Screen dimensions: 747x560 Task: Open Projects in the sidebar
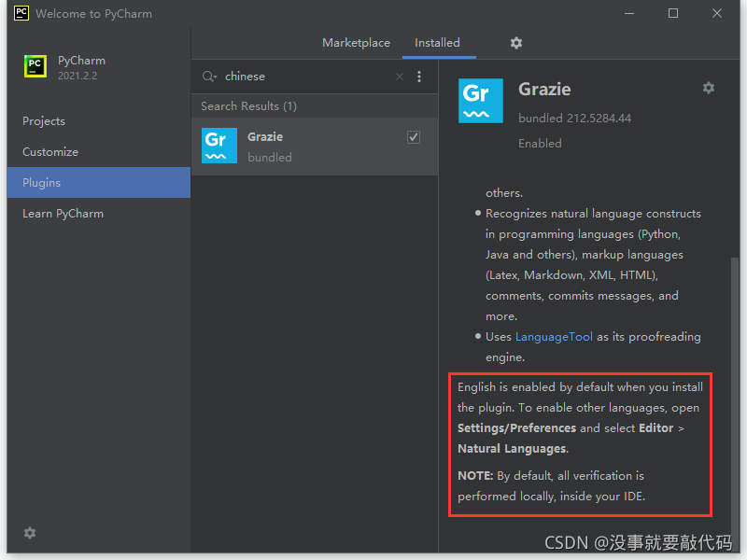pyautogui.click(x=99, y=121)
